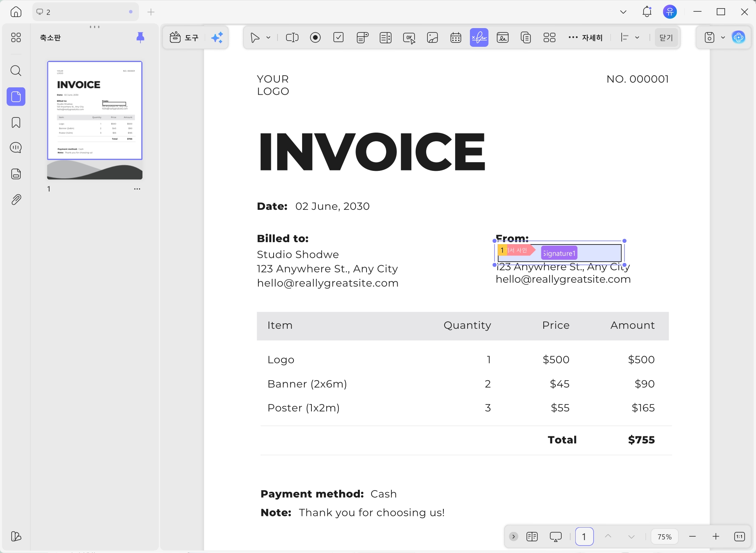Open the search panel in sidebar
Image resolution: width=756 pixels, height=553 pixels.
pyautogui.click(x=16, y=71)
